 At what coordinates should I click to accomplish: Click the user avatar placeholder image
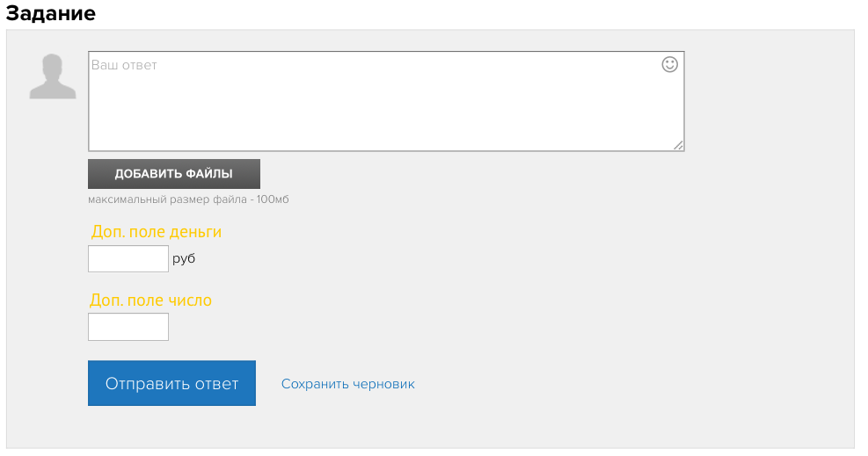click(53, 76)
